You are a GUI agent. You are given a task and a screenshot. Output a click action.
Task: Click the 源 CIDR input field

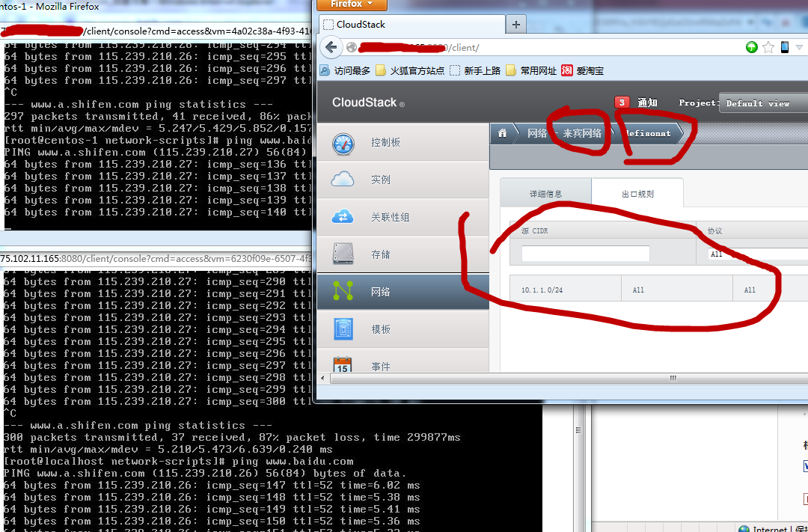point(585,253)
